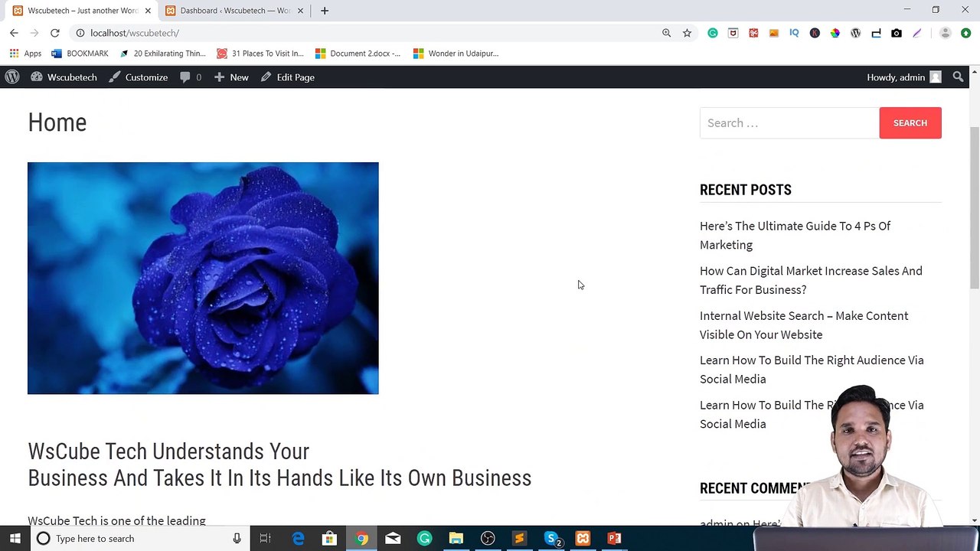Click the admin bar search magnifier icon
The image size is (980, 551).
pyautogui.click(x=958, y=77)
